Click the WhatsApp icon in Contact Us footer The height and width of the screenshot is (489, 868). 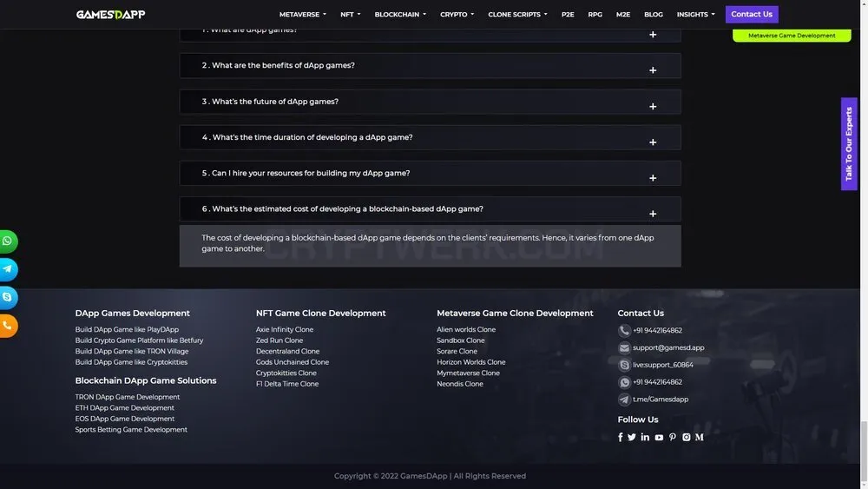click(x=624, y=382)
